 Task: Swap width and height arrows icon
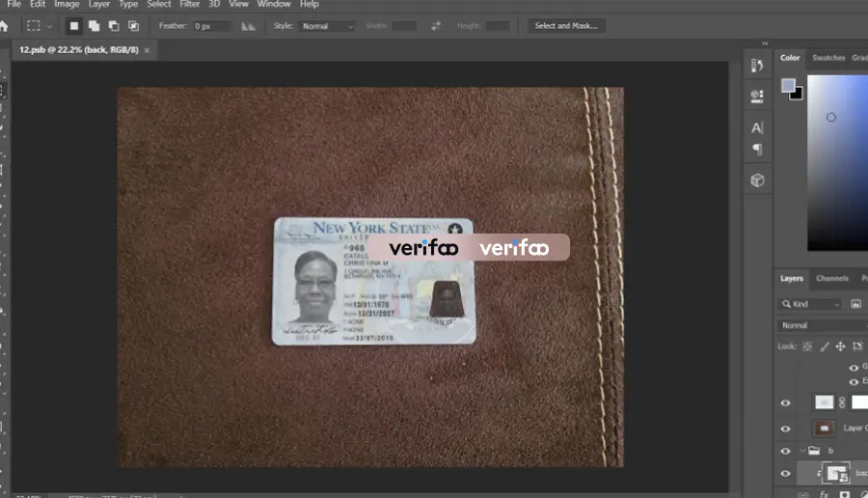436,26
